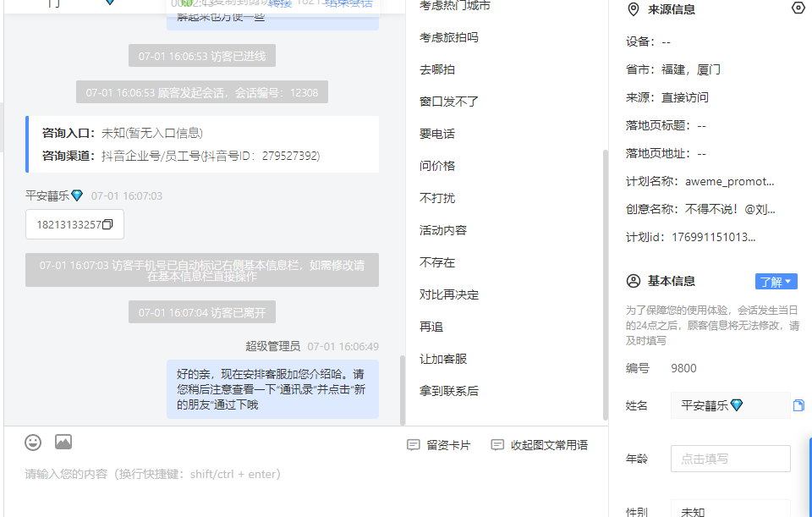The image size is (812, 517).
Task: Click the 访客已进线 system notice
Action: point(202,56)
